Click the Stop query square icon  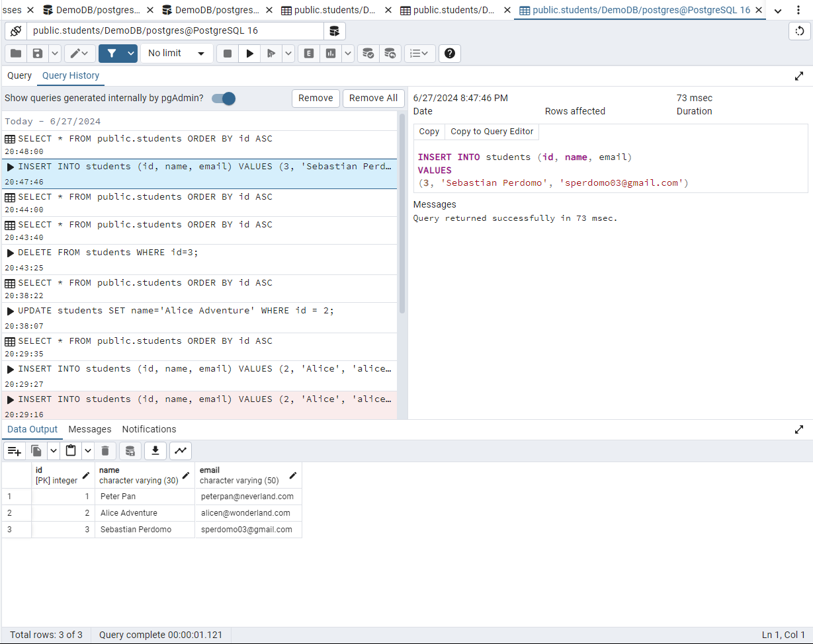tap(228, 54)
